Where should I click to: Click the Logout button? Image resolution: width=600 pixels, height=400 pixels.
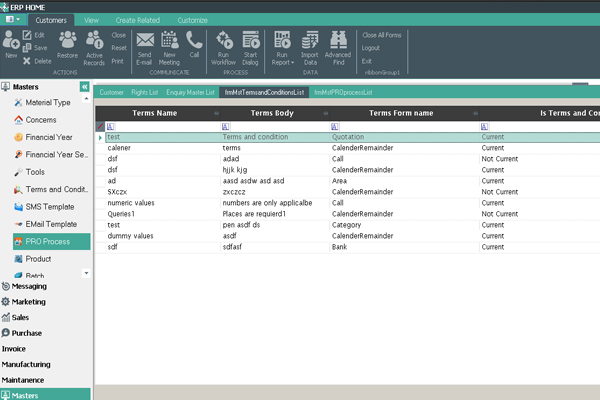pos(370,48)
